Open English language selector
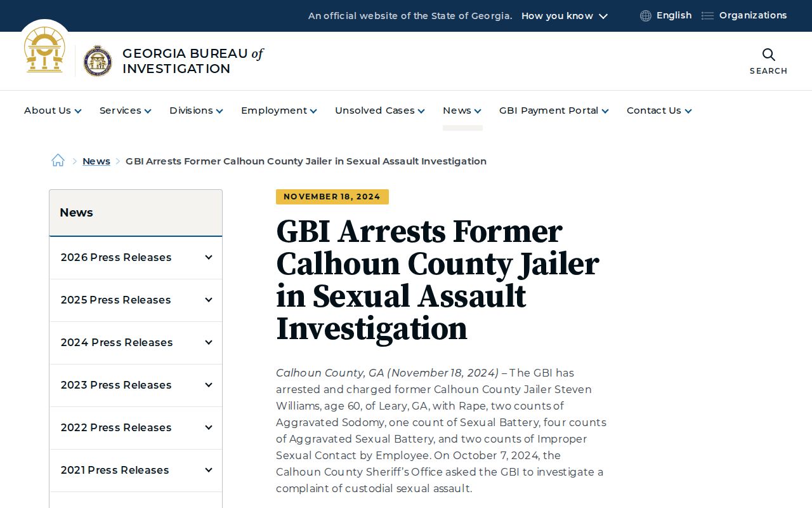 pos(666,16)
